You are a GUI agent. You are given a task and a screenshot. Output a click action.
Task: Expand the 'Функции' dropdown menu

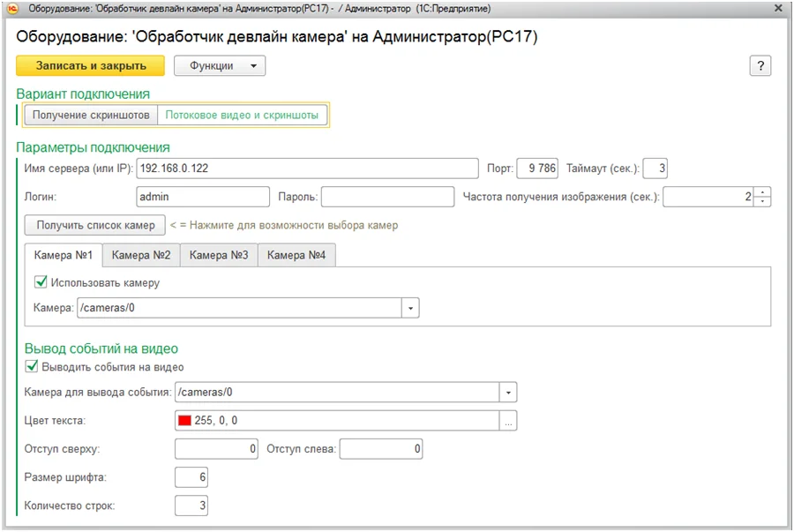[219, 66]
